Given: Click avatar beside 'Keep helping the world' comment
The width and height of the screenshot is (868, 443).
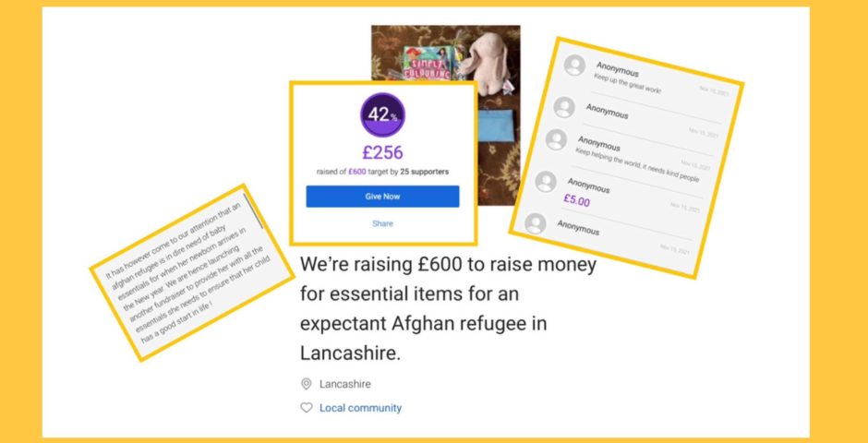Looking at the screenshot, I should (556, 139).
